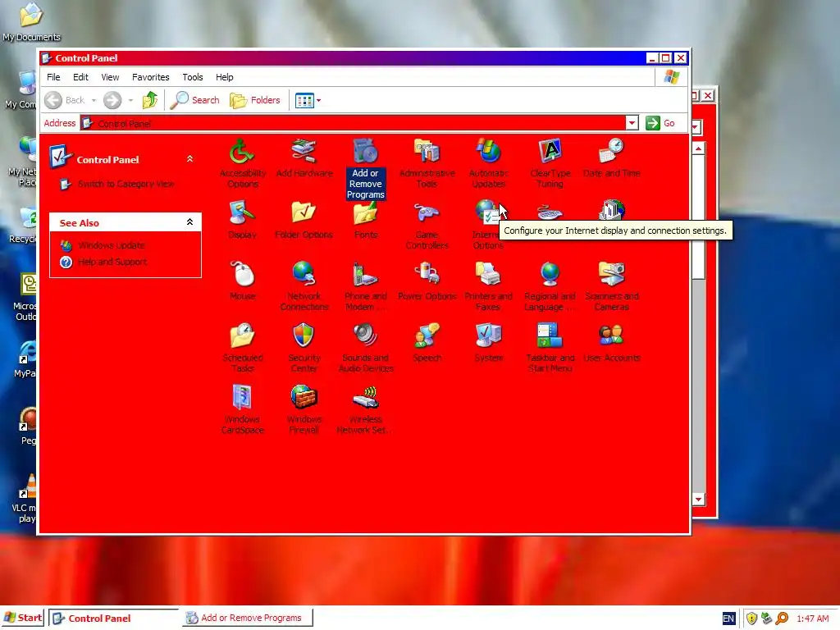Open the Forward history dropdown arrow
The width and height of the screenshot is (840, 630).
click(130, 100)
